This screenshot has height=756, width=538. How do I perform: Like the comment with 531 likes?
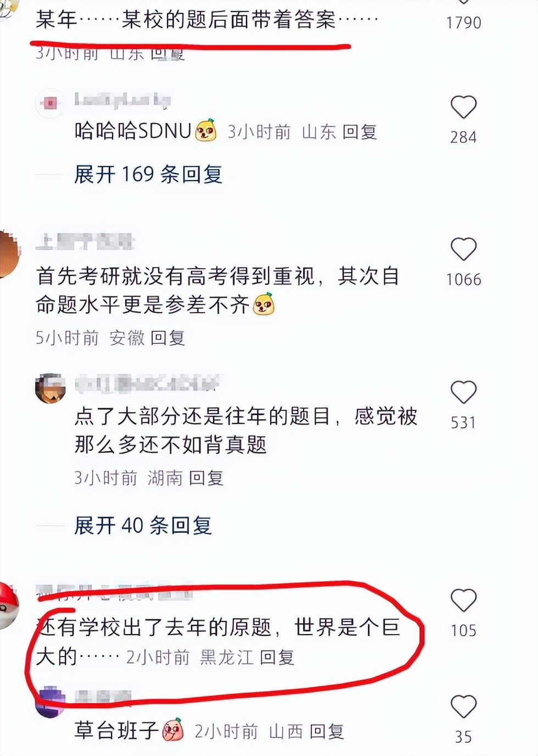[x=463, y=392]
